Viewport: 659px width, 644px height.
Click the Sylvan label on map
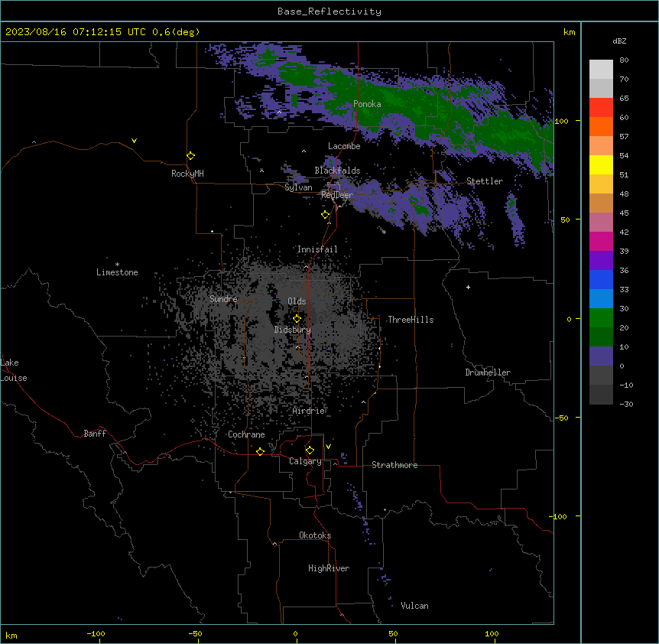tap(298, 187)
